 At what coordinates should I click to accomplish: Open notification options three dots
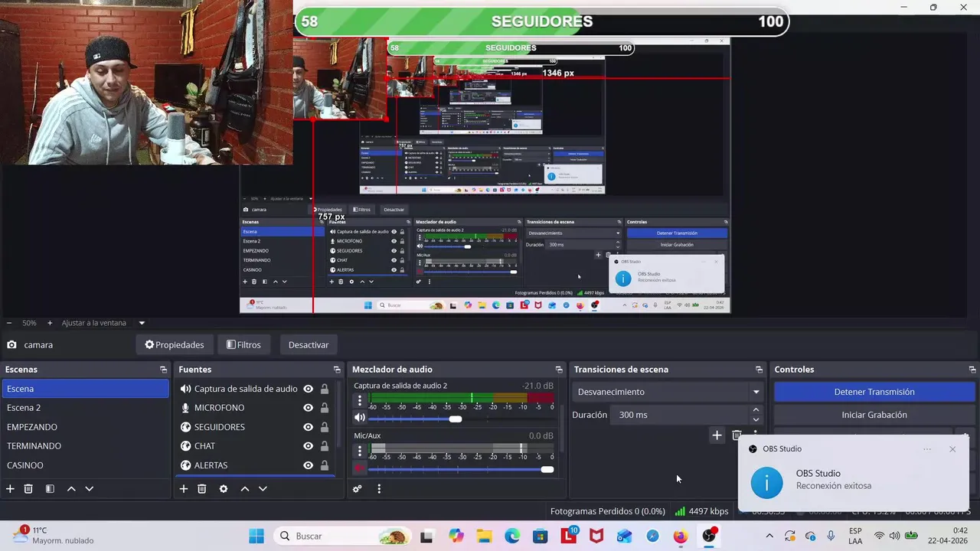tap(927, 449)
